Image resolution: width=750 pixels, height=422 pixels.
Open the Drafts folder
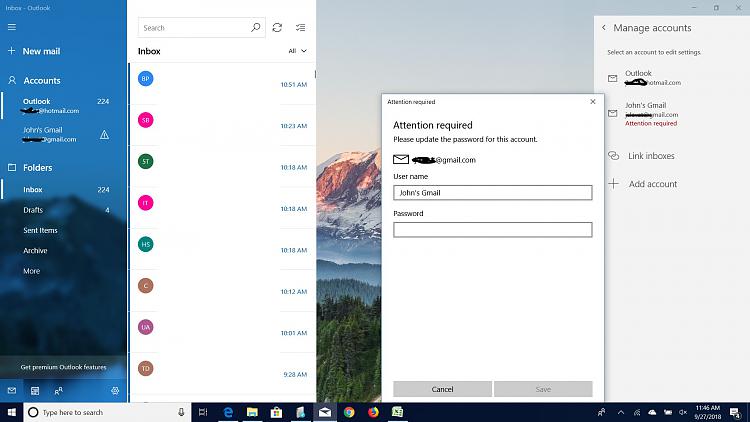click(x=64, y=210)
